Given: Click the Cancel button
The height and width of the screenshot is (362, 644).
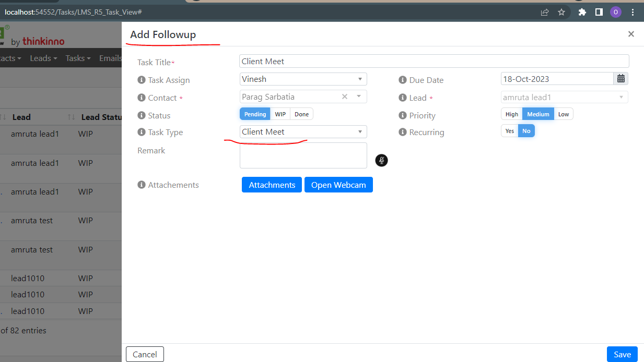Looking at the screenshot, I should tap(145, 354).
